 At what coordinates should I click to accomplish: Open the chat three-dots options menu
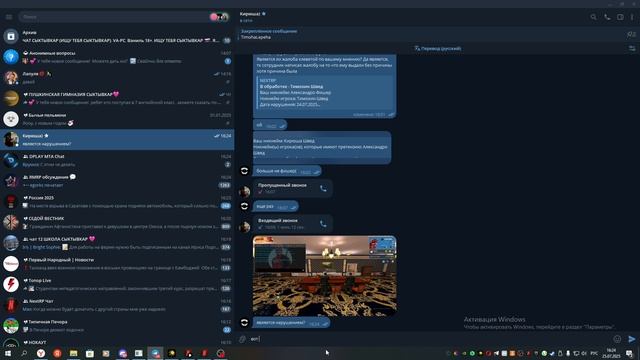click(x=632, y=17)
